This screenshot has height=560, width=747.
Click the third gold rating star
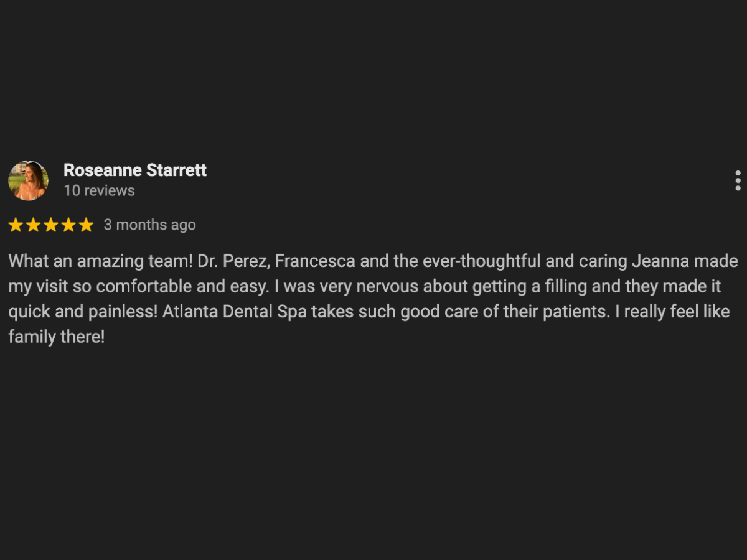tap(50, 225)
